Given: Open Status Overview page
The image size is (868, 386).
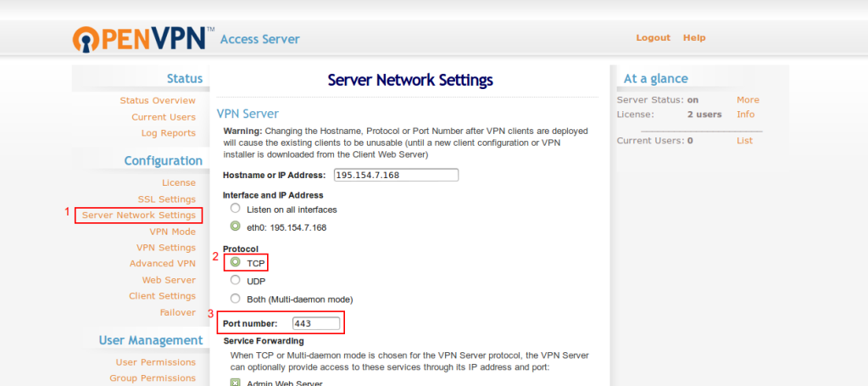Looking at the screenshot, I should pyautogui.click(x=158, y=101).
